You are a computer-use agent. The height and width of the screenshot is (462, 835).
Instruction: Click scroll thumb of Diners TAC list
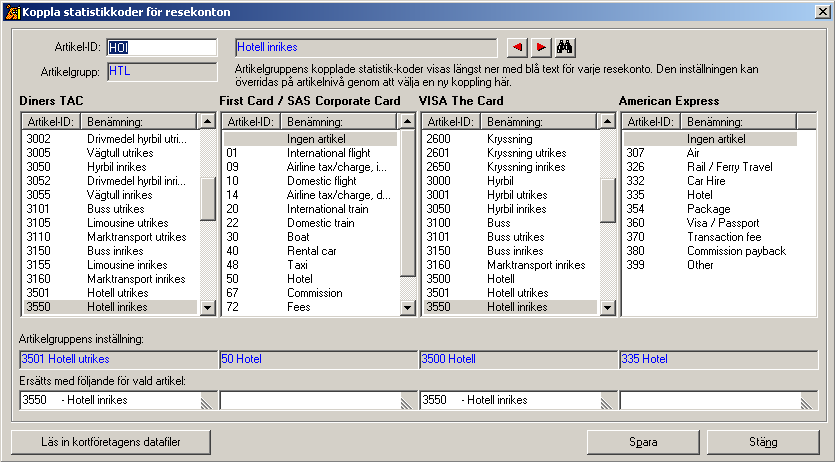point(208,199)
